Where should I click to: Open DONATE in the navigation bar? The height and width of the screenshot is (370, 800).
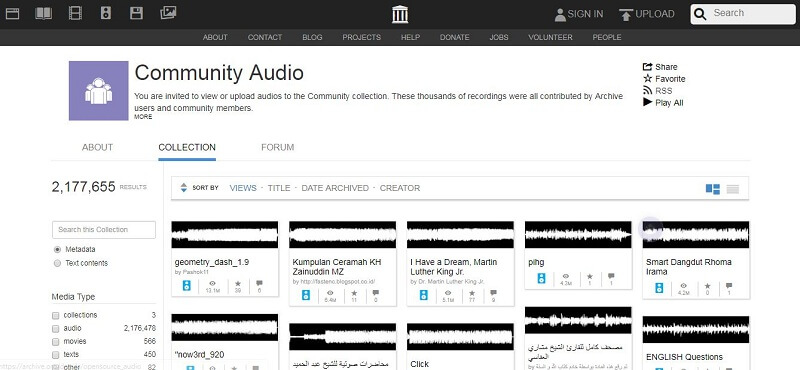click(x=455, y=37)
